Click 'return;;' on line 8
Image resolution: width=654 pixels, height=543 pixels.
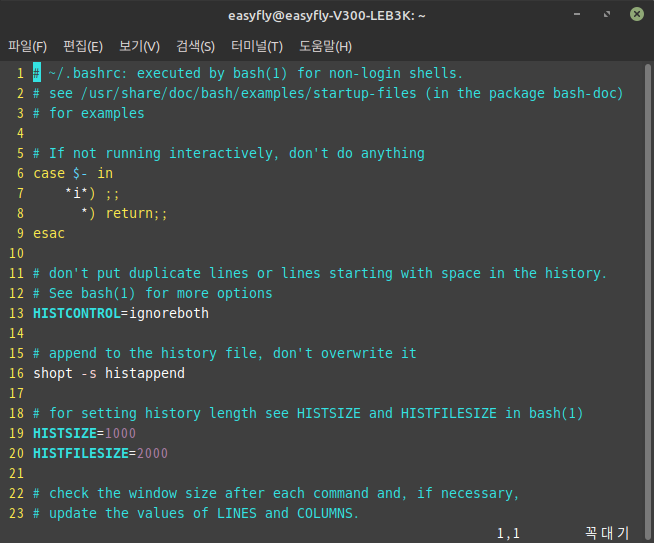point(136,213)
